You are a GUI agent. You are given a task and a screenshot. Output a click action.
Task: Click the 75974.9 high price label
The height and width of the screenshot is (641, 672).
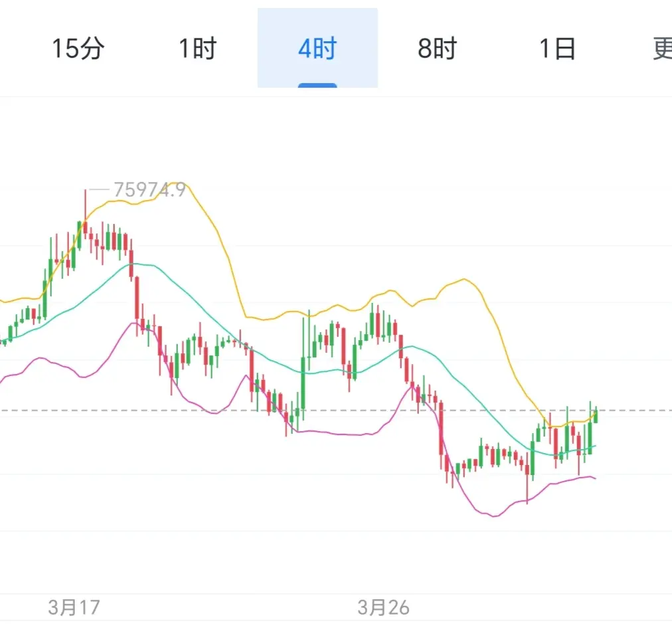[149, 190]
